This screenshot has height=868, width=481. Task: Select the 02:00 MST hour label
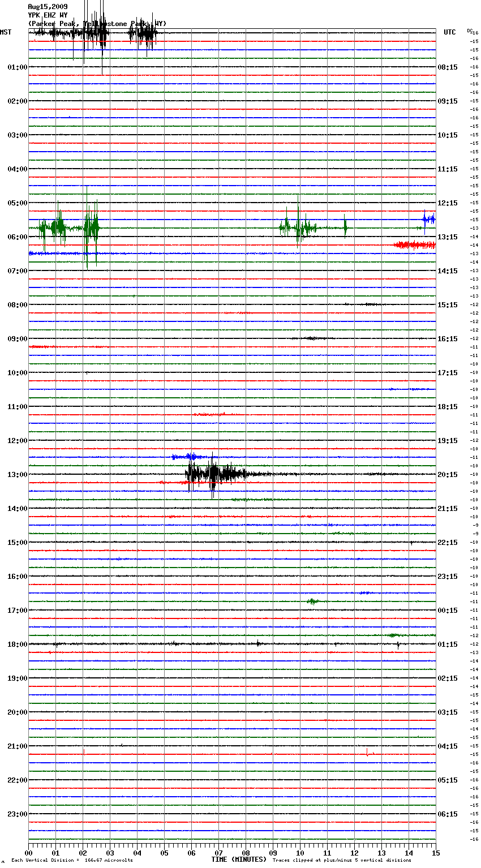click(x=18, y=101)
